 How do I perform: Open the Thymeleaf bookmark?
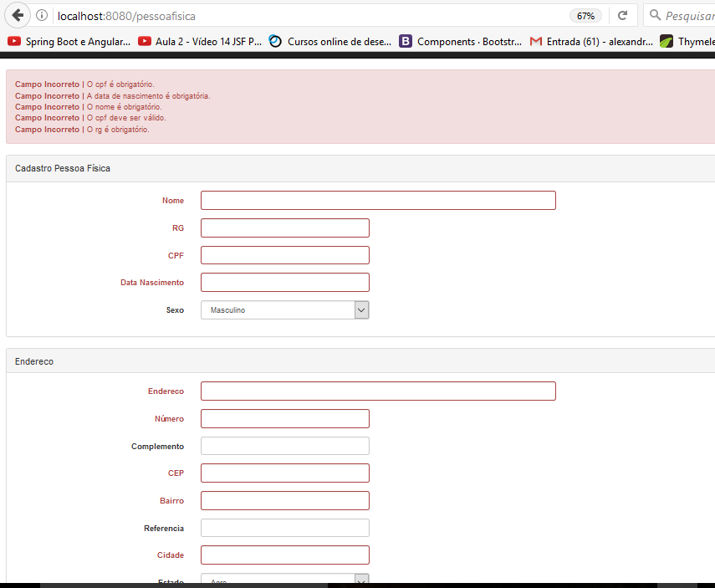[687, 42]
